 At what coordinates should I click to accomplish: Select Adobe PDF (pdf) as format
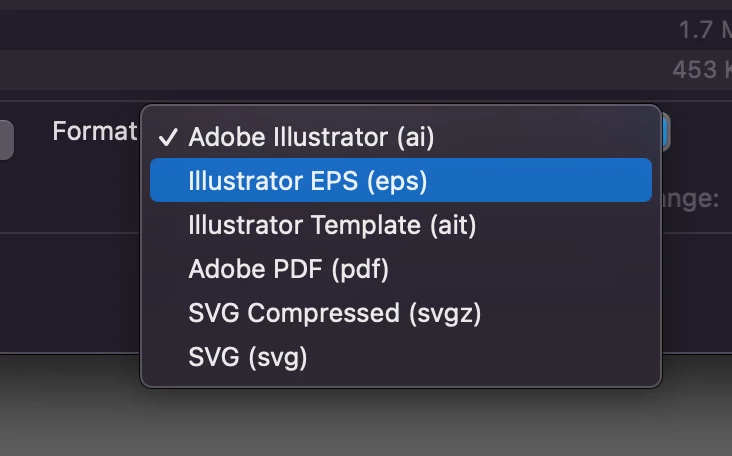pos(288,269)
